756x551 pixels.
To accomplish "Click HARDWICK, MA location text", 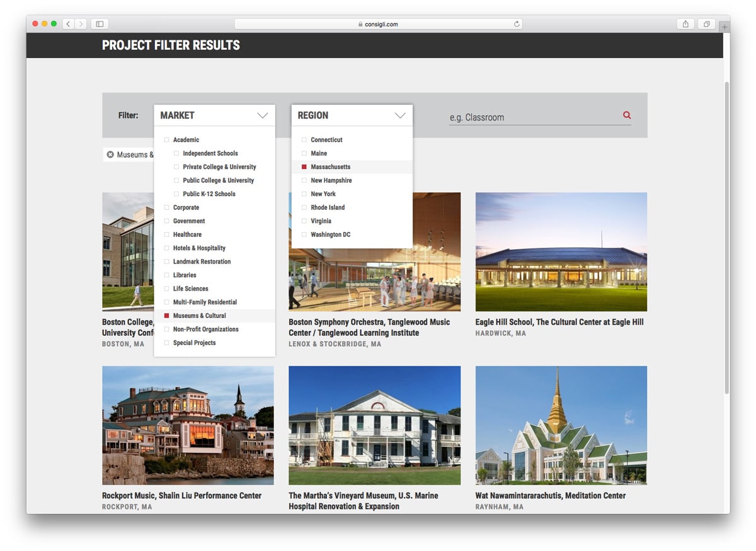I will click(x=501, y=333).
